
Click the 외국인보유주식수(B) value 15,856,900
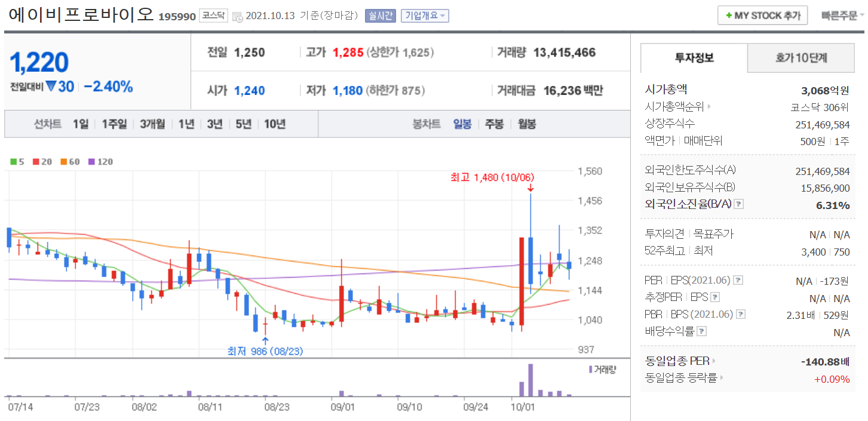click(x=825, y=188)
